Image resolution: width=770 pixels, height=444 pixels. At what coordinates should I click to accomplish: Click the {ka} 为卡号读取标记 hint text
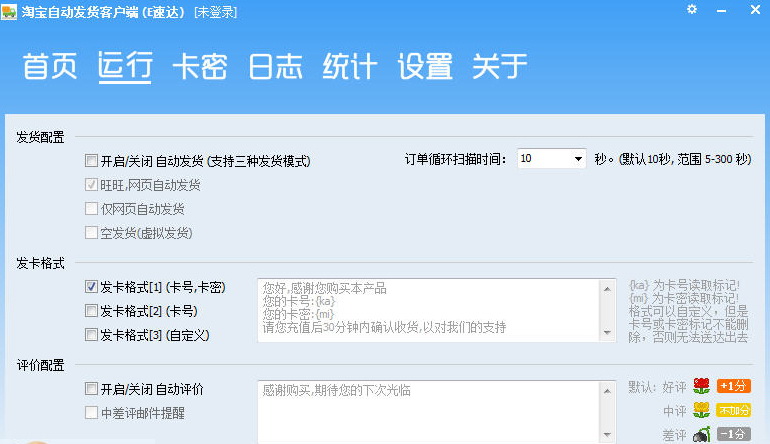(684, 285)
